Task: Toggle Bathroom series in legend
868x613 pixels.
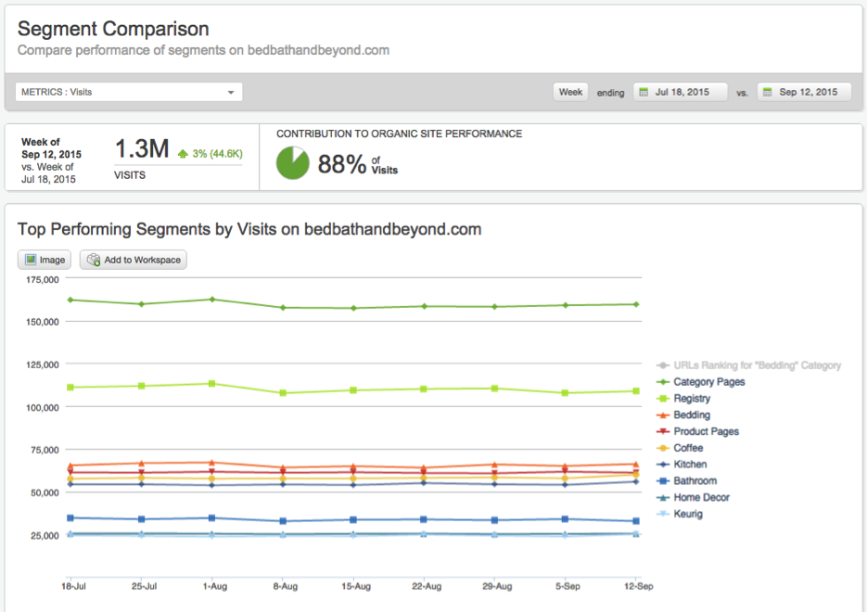Action: pyautogui.click(x=686, y=481)
